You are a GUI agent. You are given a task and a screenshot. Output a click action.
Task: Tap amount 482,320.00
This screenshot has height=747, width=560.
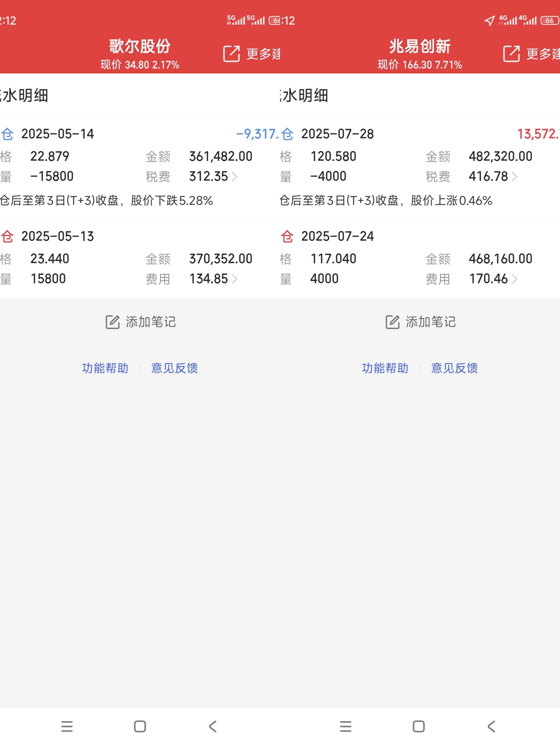pos(501,156)
